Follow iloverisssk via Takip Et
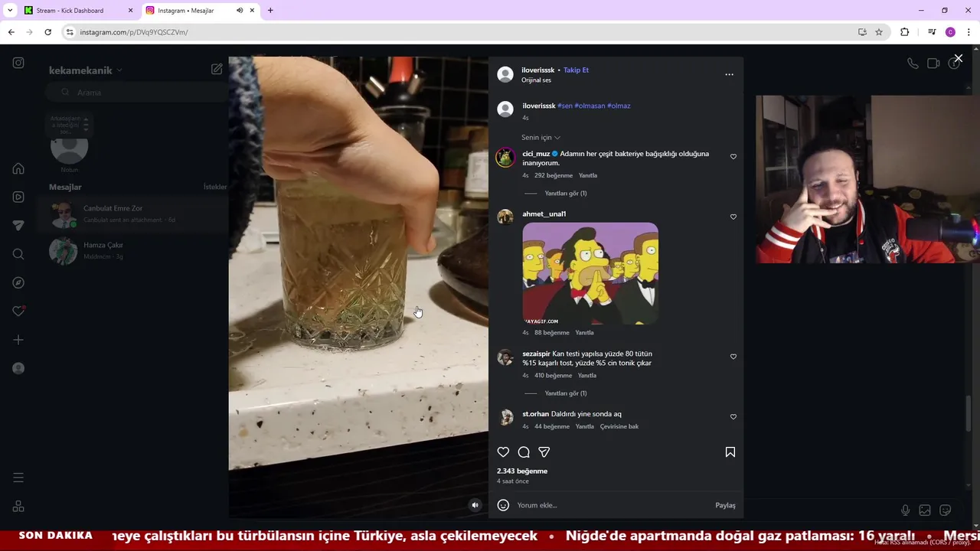 576,70
